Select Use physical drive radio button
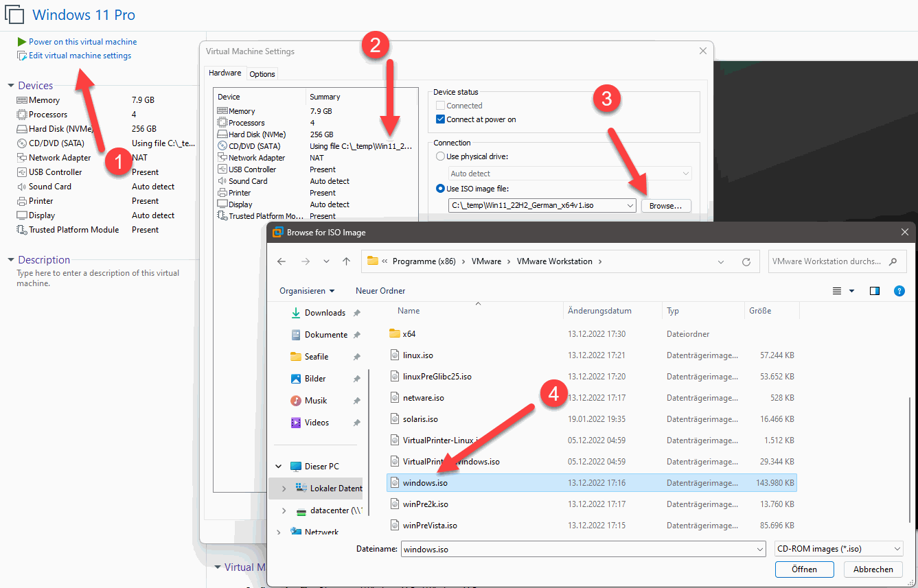The height and width of the screenshot is (588, 918). pyautogui.click(x=441, y=156)
